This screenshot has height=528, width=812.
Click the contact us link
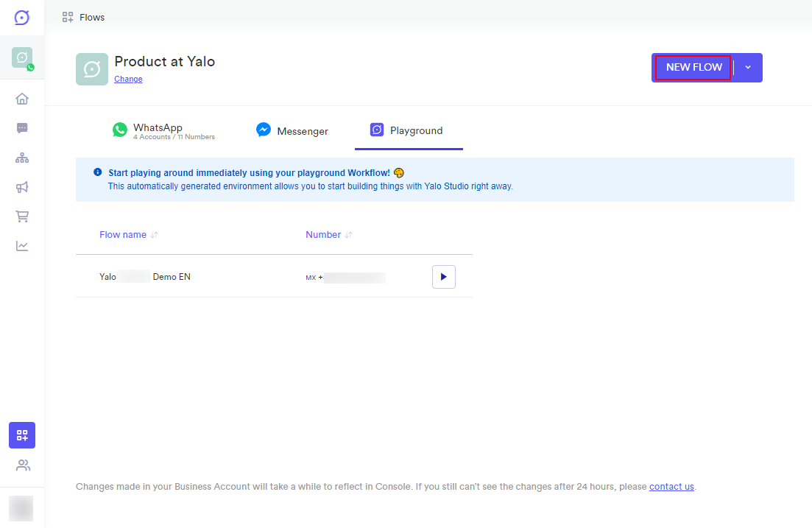671,487
